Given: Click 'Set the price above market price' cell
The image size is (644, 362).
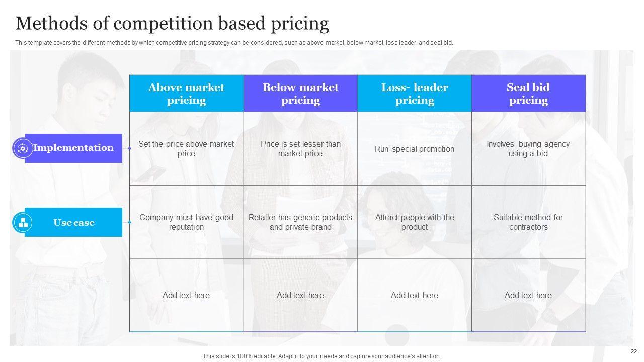Looking at the screenshot, I should tap(186, 149).
